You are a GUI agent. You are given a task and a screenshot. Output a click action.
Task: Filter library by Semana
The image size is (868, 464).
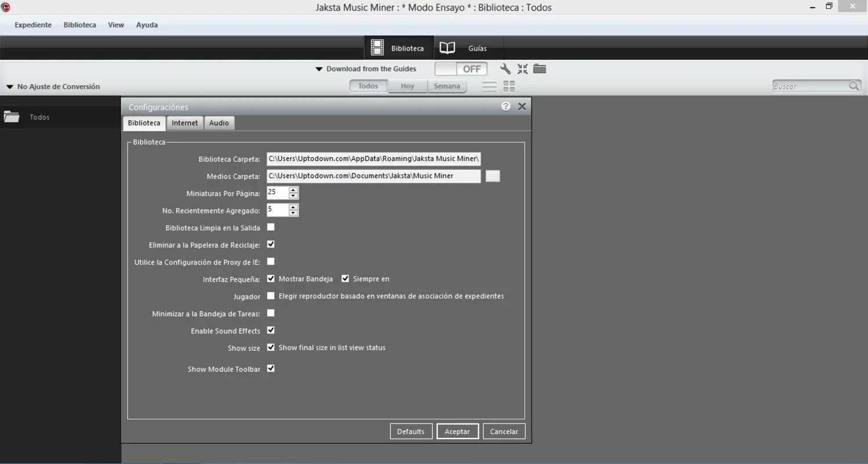click(447, 86)
